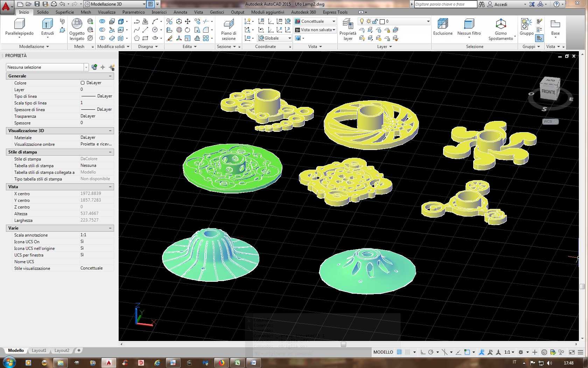Click the Open file folder icon
Image resolution: width=588 pixels, height=368 pixels.
coord(29,4)
